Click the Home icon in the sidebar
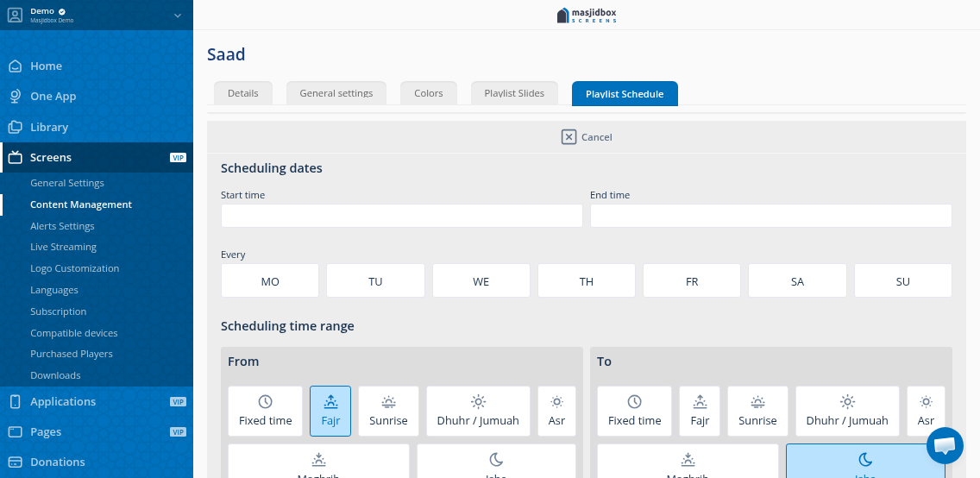Image resolution: width=980 pixels, height=478 pixels. point(15,66)
